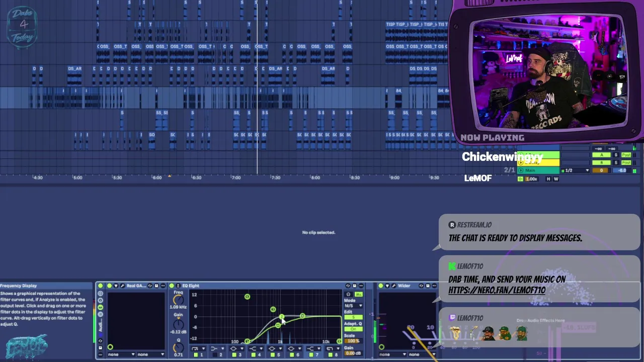Launch the yellow B return track play button
Screen dimensions: 644x362
coord(521,163)
